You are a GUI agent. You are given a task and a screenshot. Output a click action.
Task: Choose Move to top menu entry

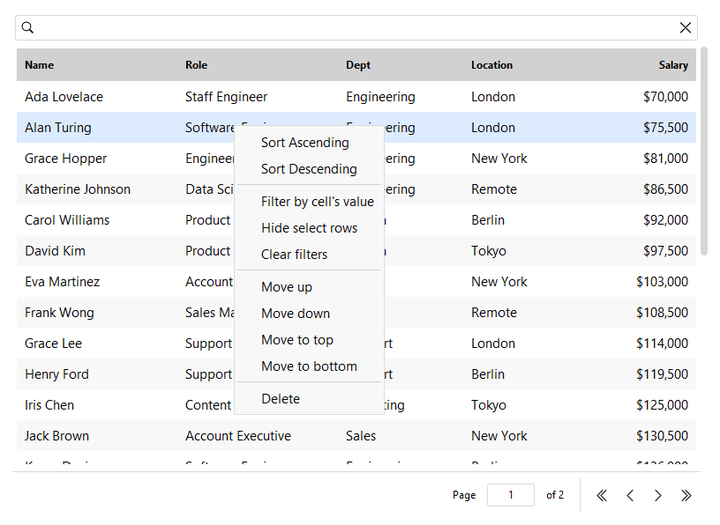coord(309,340)
